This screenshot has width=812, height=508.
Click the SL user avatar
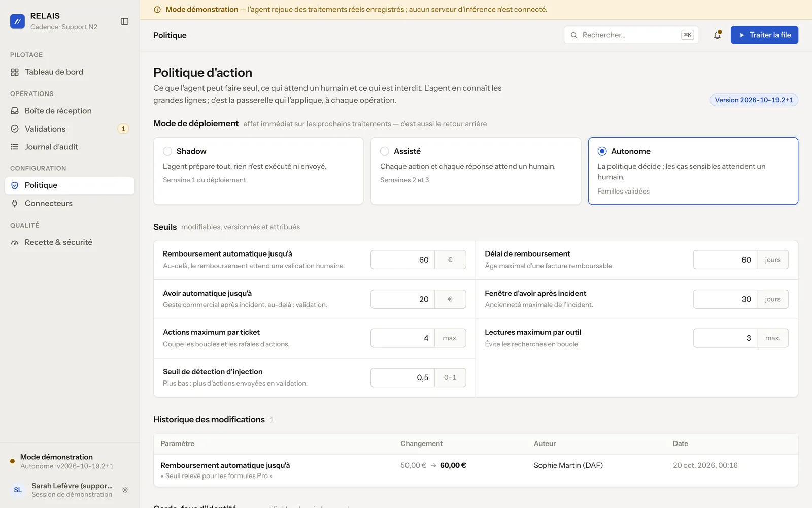18,490
